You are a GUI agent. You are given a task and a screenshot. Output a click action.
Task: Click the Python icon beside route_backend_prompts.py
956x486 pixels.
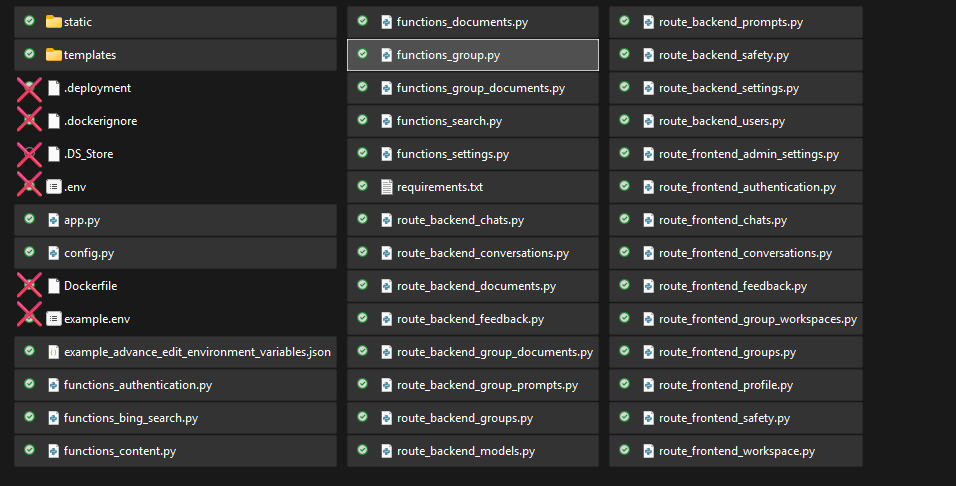648,22
